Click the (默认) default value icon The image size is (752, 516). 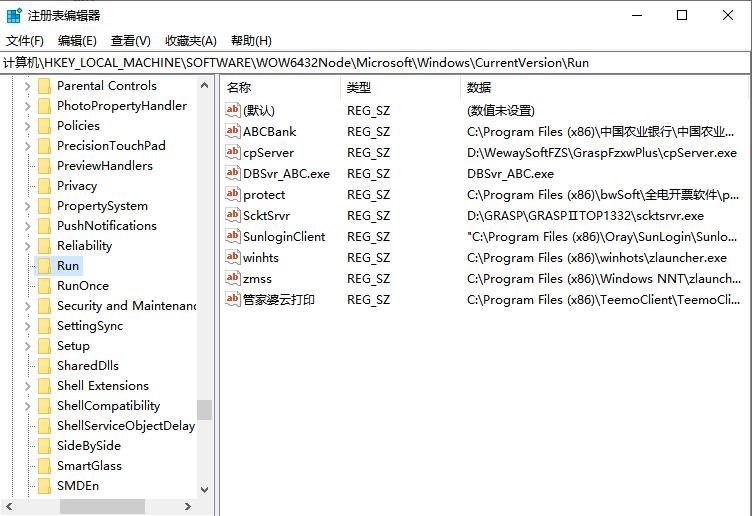(233, 110)
